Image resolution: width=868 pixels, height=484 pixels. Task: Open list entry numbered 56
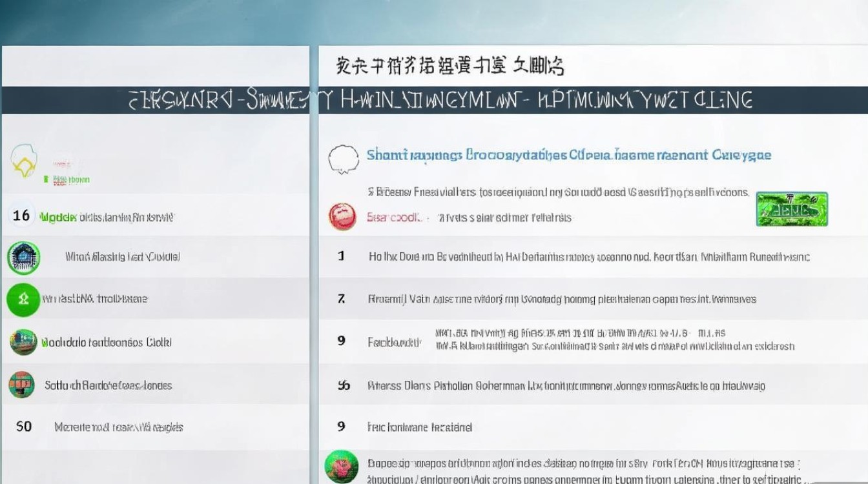(x=552, y=385)
